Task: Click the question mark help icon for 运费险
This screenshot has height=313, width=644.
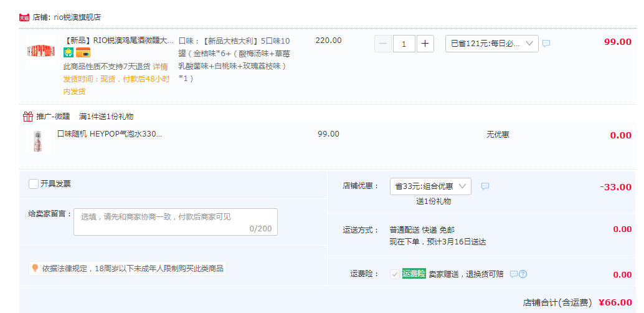Action: click(x=523, y=274)
